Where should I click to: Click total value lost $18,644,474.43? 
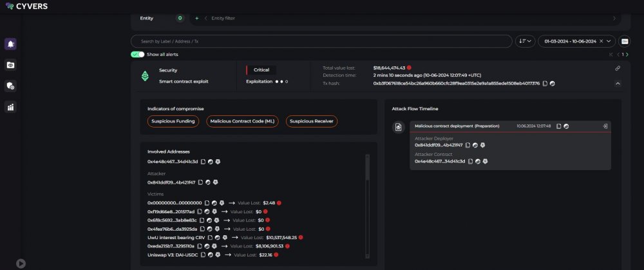pos(389,68)
